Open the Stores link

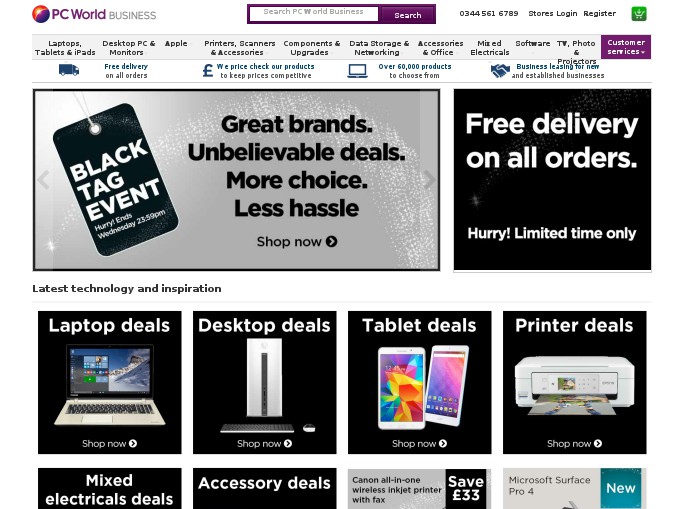pos(541,13)
